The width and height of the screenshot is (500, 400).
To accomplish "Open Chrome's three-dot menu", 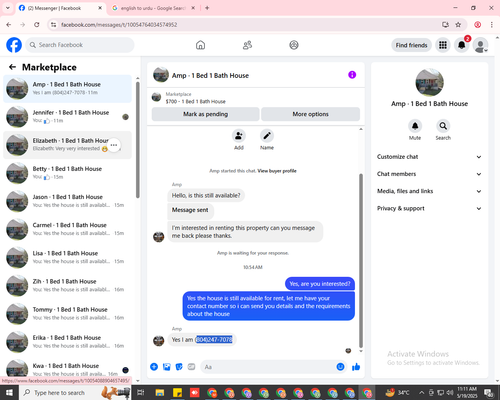I will click(x=492, y=25).
